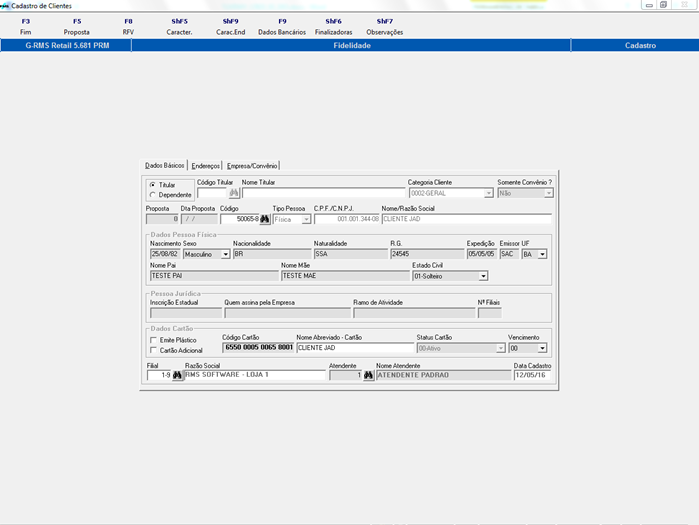This screenshot has height=525, width=699.
Task: Open ShF5 Caracter. from the toolbar
Action: 179,27
